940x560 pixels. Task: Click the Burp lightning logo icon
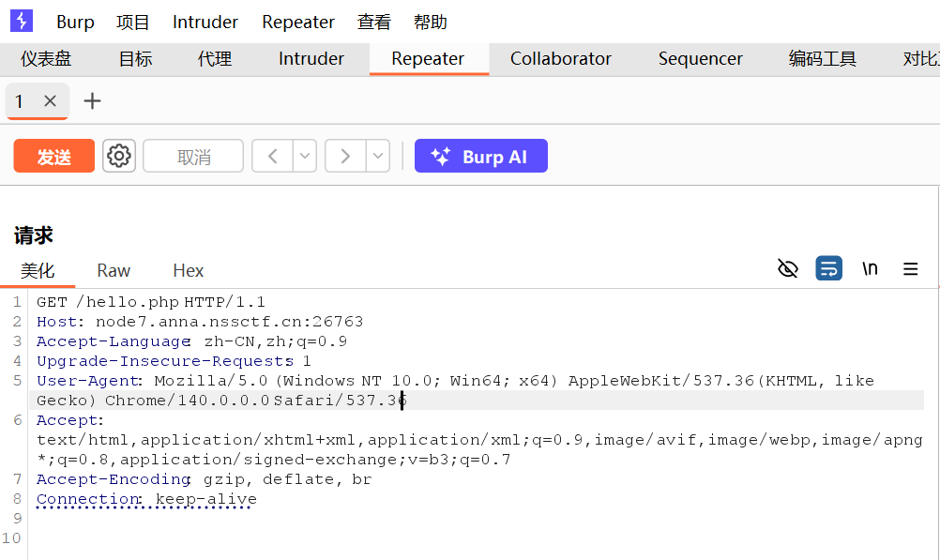pyautogui.click(x=21, y=21)
